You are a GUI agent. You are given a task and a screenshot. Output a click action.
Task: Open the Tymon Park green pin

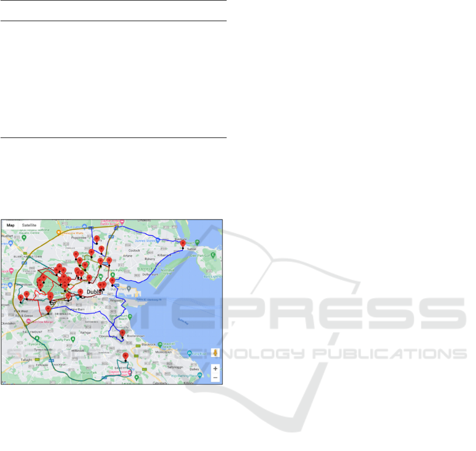click(37, 338)
